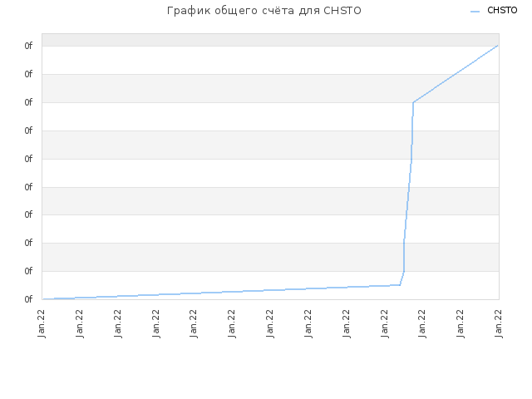Screen dimensions: 532x399
Task: Click the steep vertical segment of the CHSTO line
Action: pyautogui.click(x=408, y=190)
